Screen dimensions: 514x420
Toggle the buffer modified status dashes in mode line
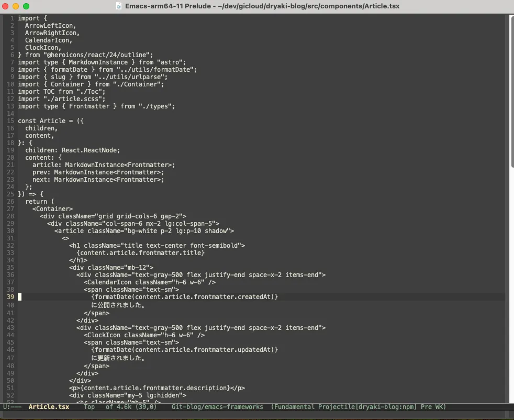(17, 407)
